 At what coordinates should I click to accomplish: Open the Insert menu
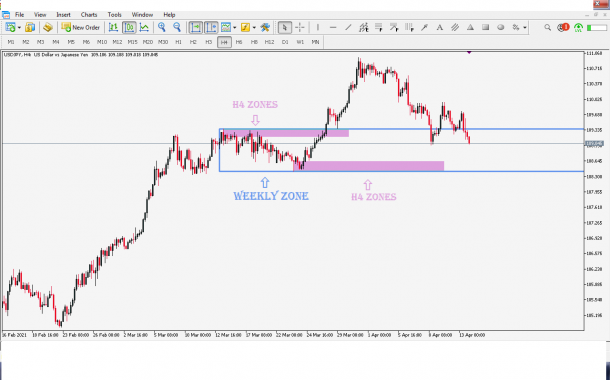click(x=63, y=15)
